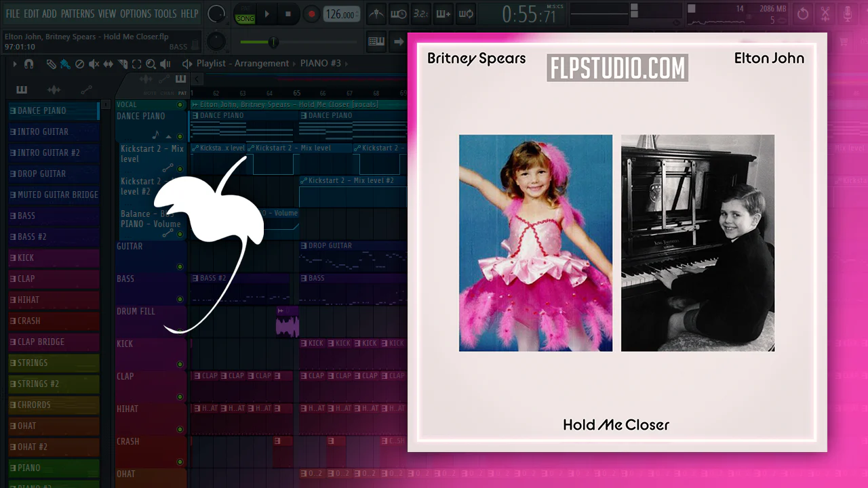Select the playlist Draw pencil tool
The width and height of the screenshot is (868, 488).
coord(51,64)
